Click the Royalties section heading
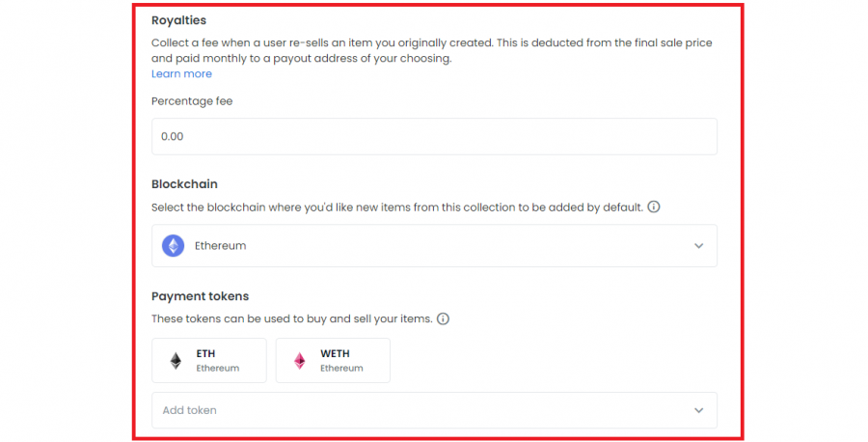 (x=178, y=20)
